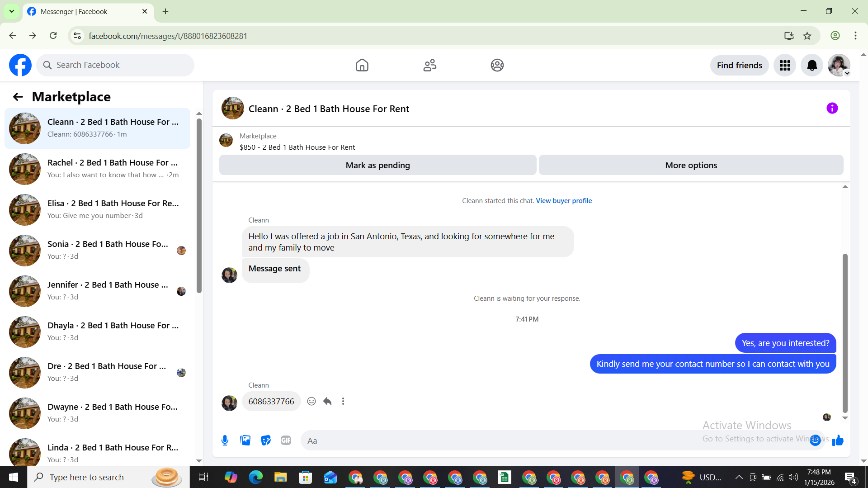Viewport: 868px width, 488px height.
Task: Click the Yes, are you interested? message
Action: pos(785,343)
